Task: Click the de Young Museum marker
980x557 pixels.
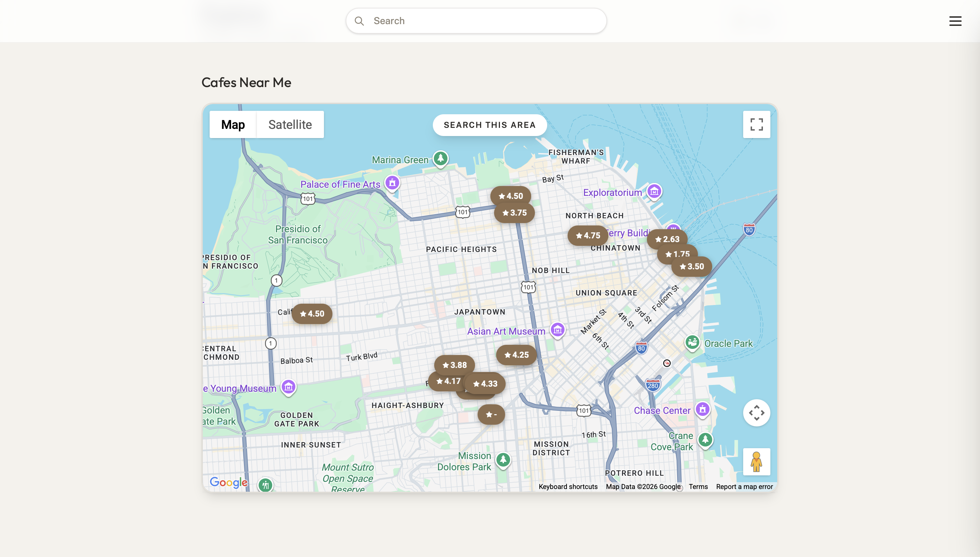Action: click(288, 387)
